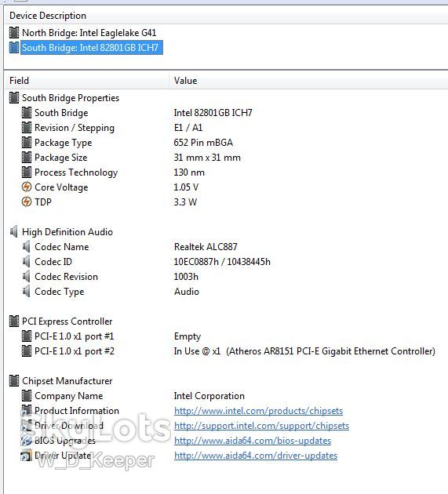448x494 pixels.
Task: Select the Company Name field
Action: (x=69, y=396)
